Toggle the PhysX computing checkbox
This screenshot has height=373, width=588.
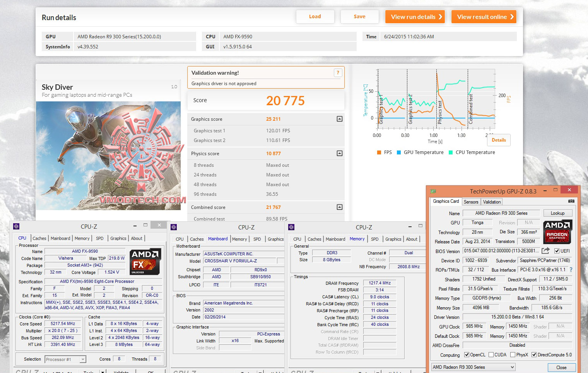(x=513, y=354)
